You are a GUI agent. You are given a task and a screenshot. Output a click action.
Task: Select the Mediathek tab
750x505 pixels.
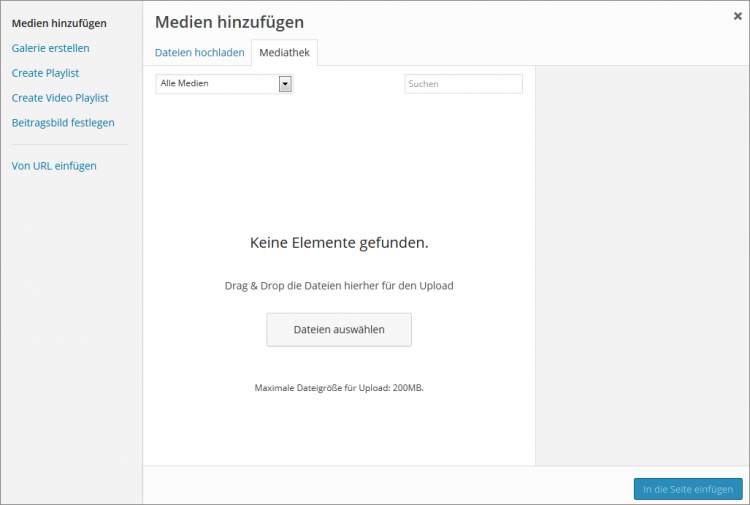(284, 53)
